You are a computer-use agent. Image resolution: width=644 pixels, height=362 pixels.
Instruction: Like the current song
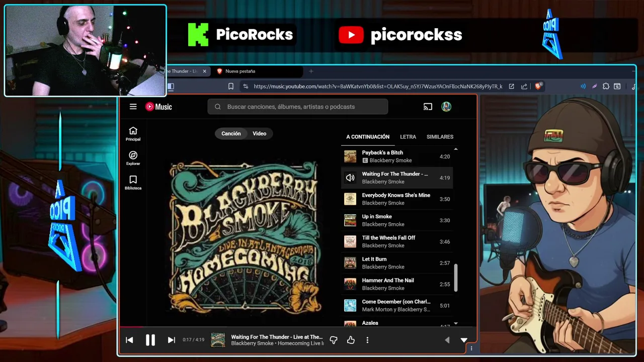[351, 340]
